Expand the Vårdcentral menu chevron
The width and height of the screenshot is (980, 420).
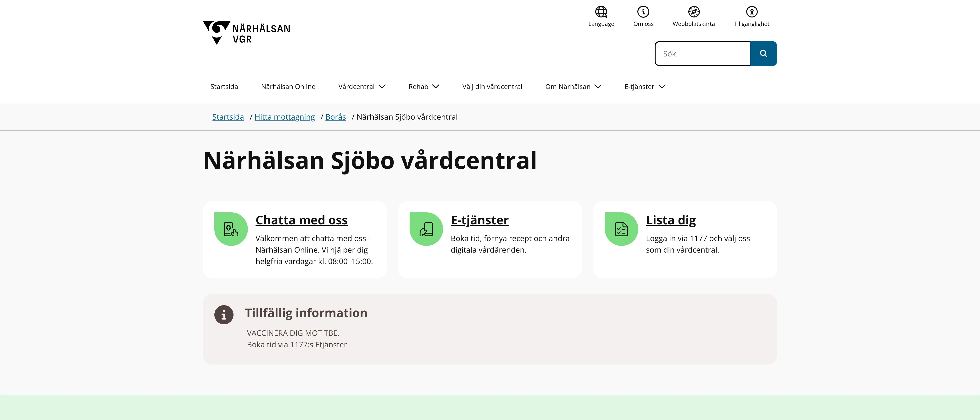(x=382, y=86)
